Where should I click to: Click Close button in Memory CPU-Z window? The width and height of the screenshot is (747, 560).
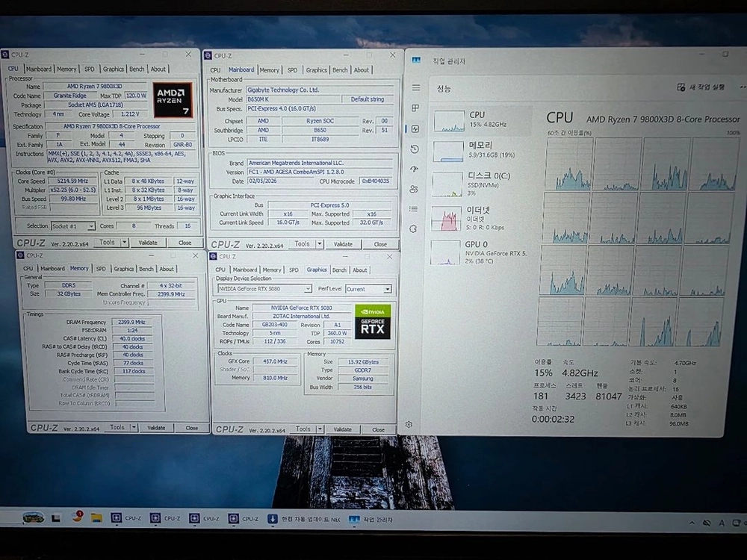click(x=191, y=428)
